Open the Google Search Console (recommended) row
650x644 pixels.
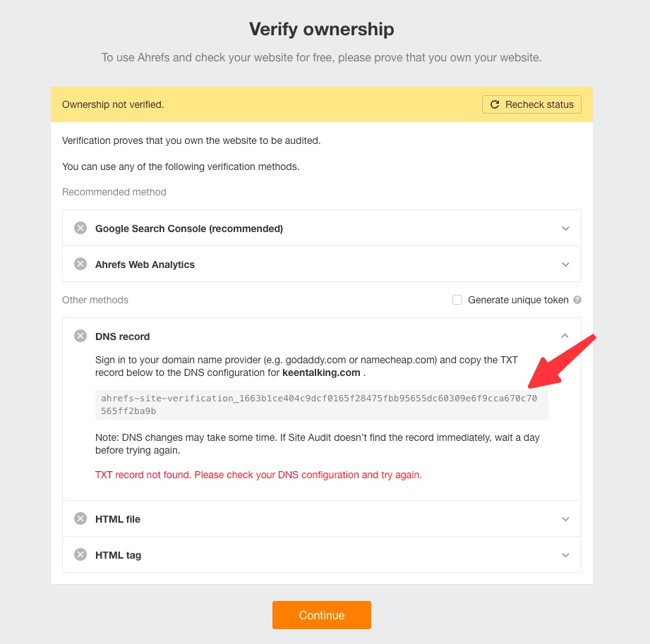[x=189, y=229]
